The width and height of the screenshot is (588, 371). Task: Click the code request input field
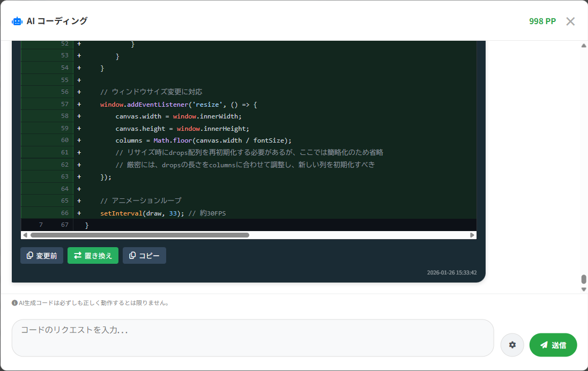(252, 338)
